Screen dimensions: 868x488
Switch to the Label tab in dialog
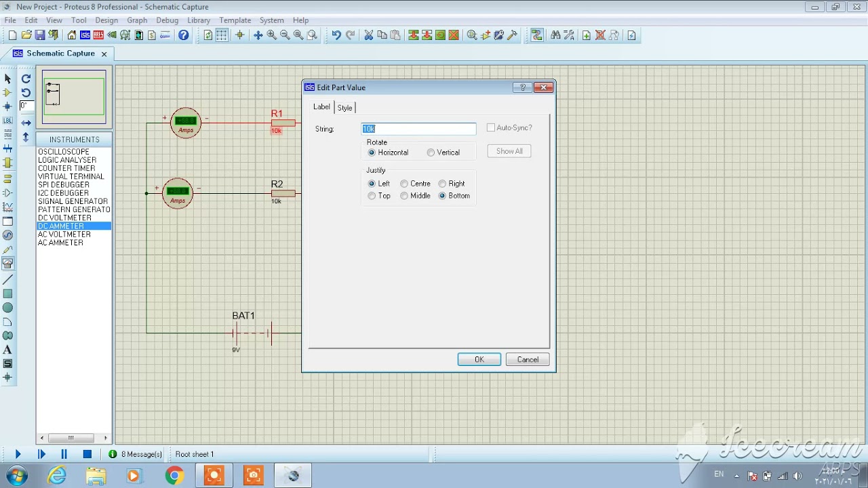321,107
